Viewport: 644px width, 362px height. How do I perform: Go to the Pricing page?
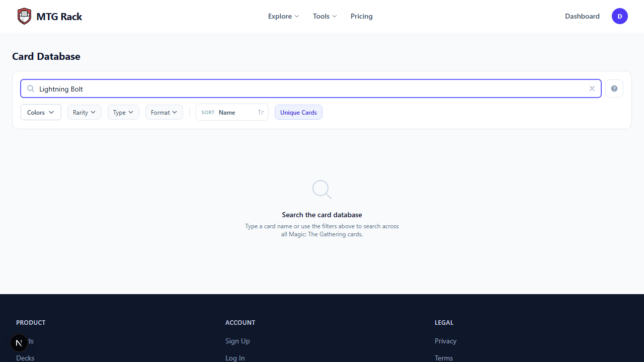(x=361, y=16)
